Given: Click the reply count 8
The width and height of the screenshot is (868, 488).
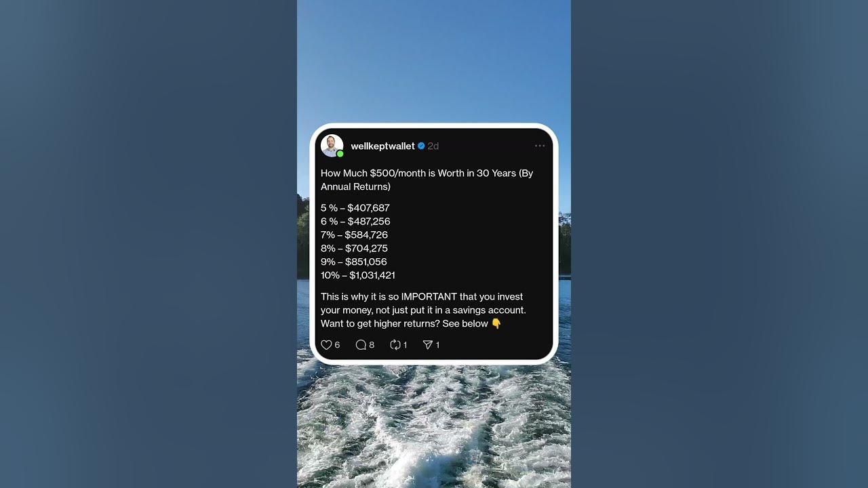Looking at the screenshot, I should (372, 345).
